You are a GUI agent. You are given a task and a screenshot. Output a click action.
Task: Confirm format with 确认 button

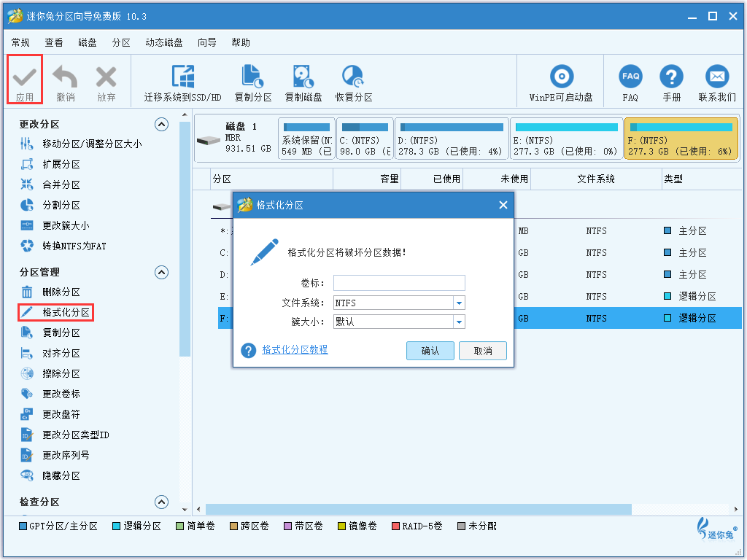pyautogui.click(x=430, y=351)
